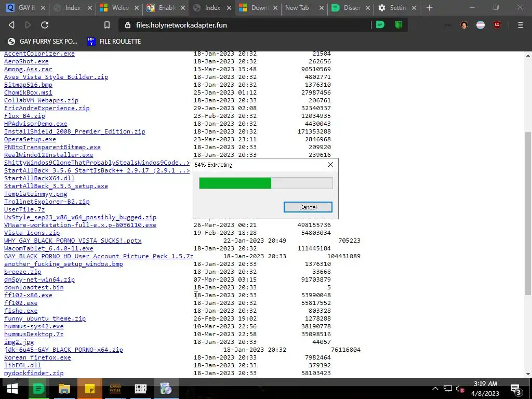Image resolution: width=532 pixels, height=399 pixels.
Task: Click the OperaSetup.exe link
Action: (x=30, y=139)
